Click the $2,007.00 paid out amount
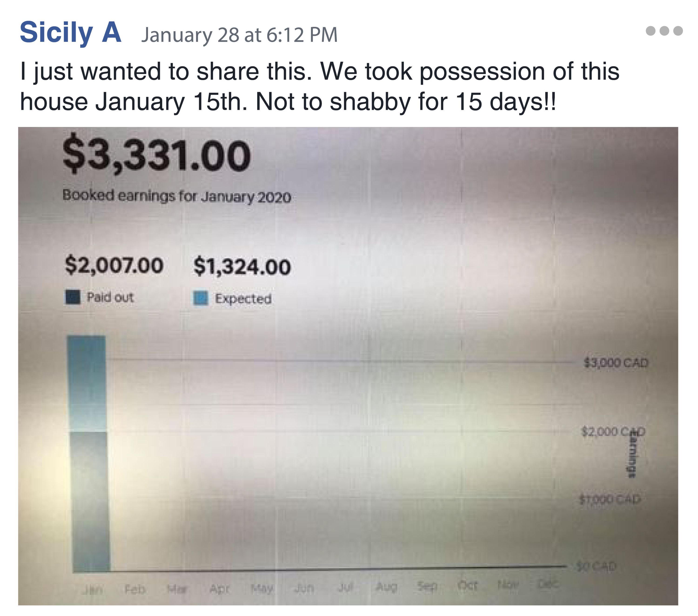The width and height of the screenshot is (698, 616). click(114, 265)
